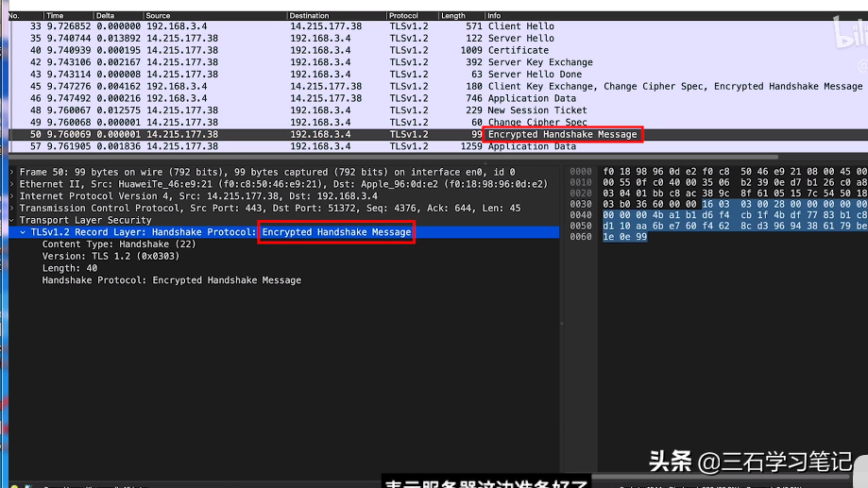The width and height of the screenshot is (868, 488).
Task: Select packet 50 Encrypted Handshake Message row
Action: pyautogui.click(x=438, y=134)
